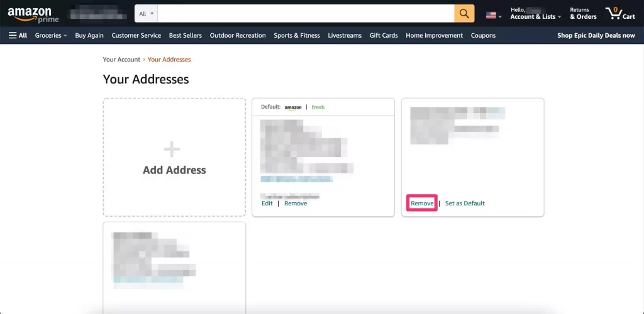Remove the default address
This screenshot has width=644, height=314.
(296, 203)
